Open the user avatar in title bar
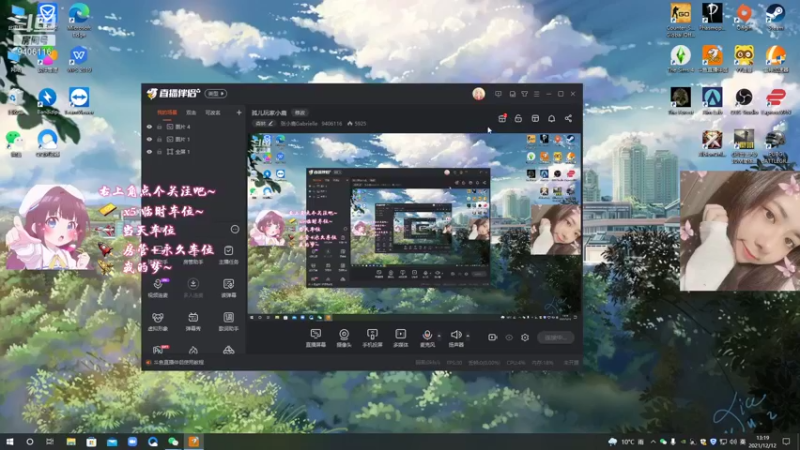The width and height of the screenshot is (800, 450). (479, 94)
